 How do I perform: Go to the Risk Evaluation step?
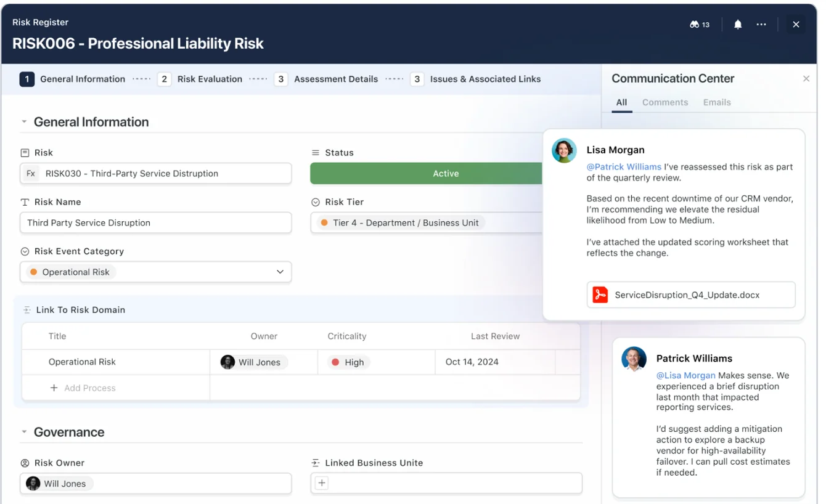pyautogui.click(x=200, y=79)
